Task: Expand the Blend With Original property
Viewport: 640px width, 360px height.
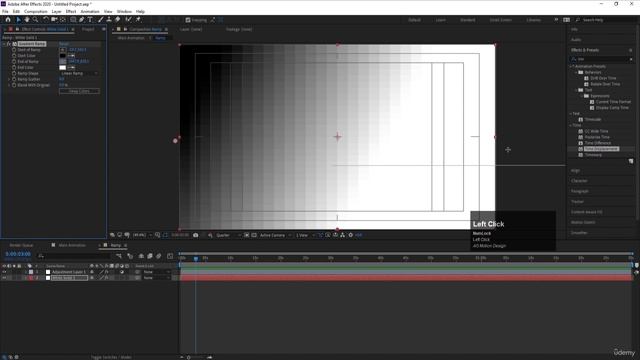Action: 9,85
